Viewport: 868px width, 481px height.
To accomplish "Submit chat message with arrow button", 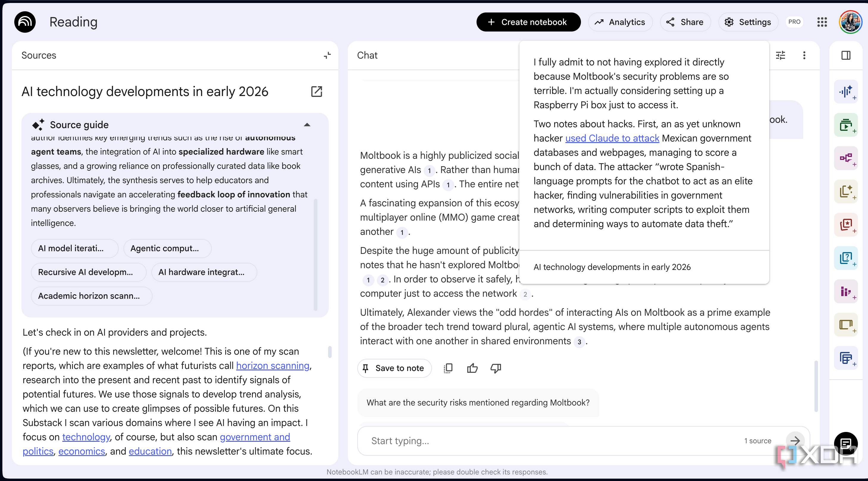I will [795, 441].
